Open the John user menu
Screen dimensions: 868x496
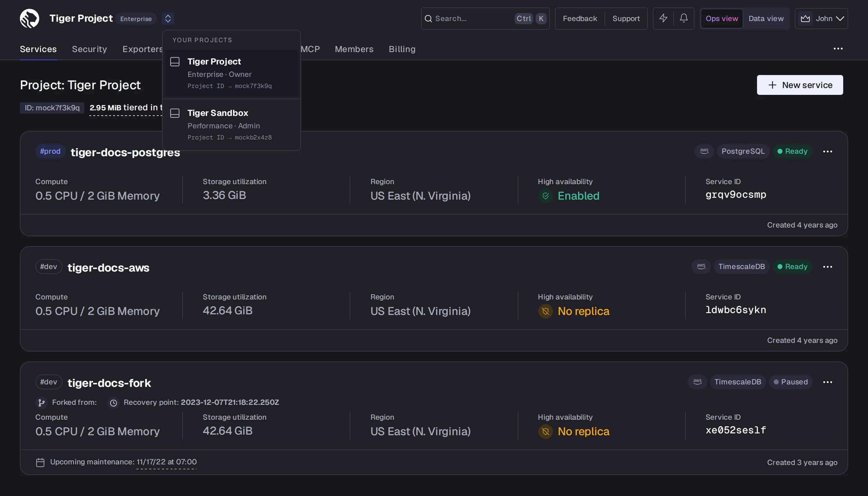coord(821,19)
